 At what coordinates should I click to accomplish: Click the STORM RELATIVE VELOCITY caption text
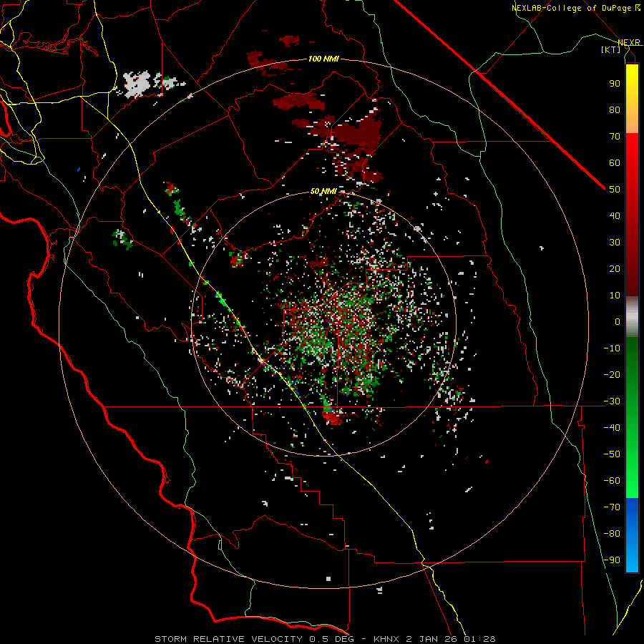pyautogui.click(x=228, y=639)
